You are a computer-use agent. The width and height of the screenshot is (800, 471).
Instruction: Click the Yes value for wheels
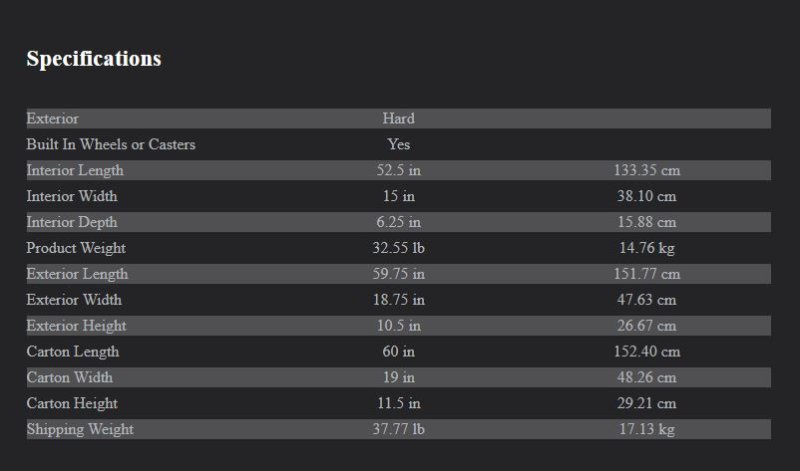click(x=398, y=145)
